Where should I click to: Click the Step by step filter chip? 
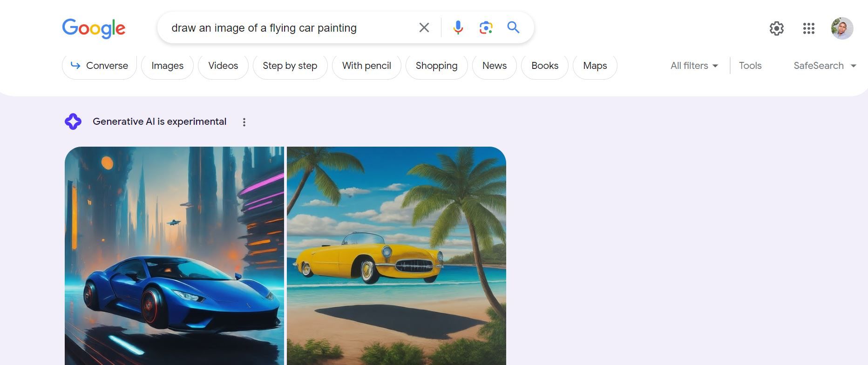tap(290, 66)
